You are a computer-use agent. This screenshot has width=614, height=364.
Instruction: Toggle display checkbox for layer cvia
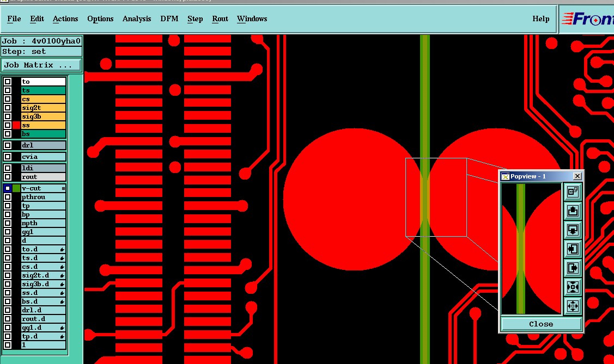8,157
